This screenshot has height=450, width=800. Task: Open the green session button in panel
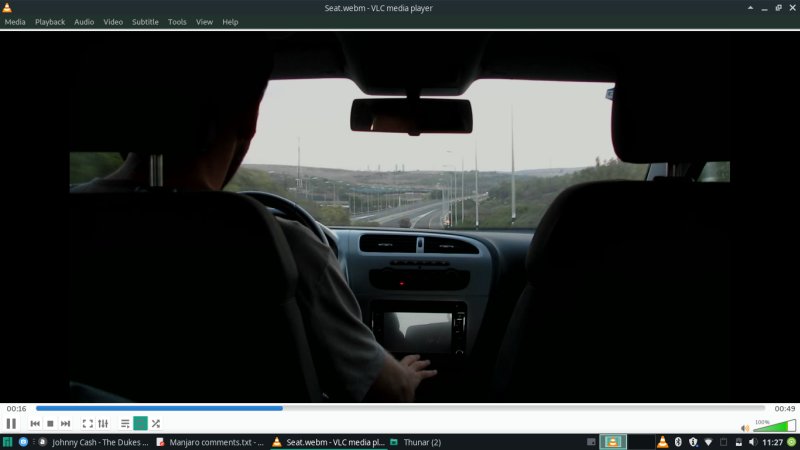coord(791,442)
